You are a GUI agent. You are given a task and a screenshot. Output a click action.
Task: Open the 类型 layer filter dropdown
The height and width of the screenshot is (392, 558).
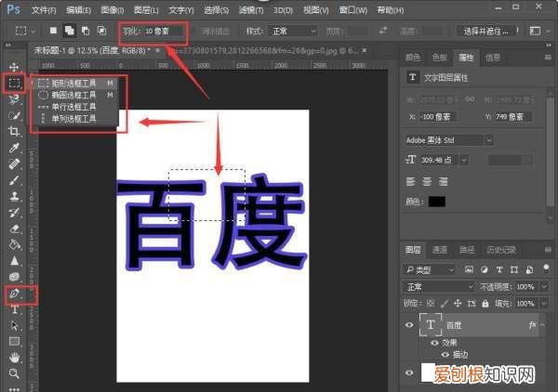(430, 270)
